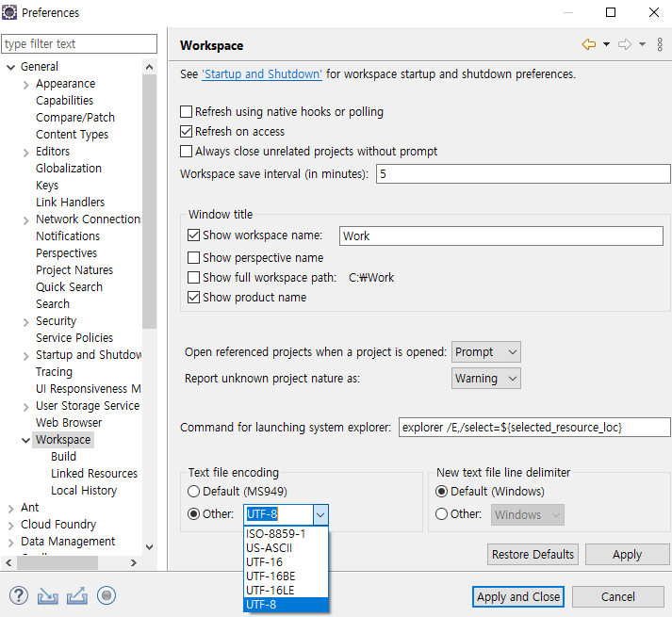Open the forward history dropdown arrow
Viewport: 672px width, 617px height.
pyautogui.click(x=642, y=44)
